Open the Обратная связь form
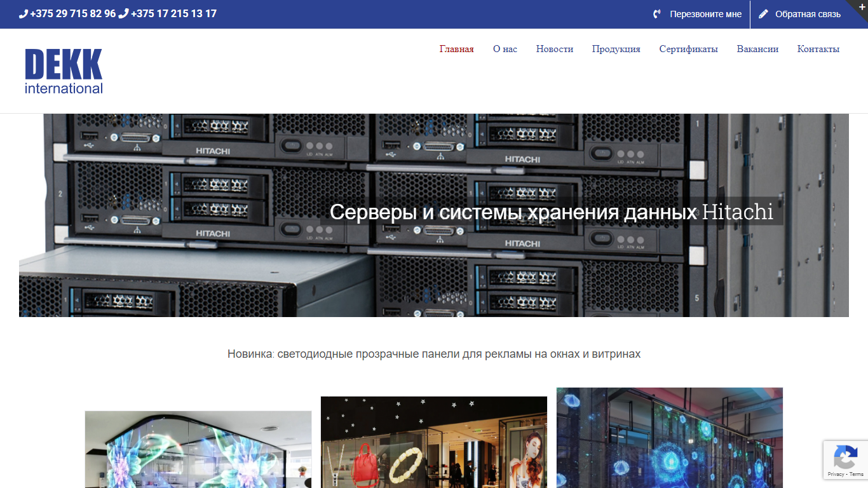Viewport: 868px width, 488px height. (x=808, y=14)
